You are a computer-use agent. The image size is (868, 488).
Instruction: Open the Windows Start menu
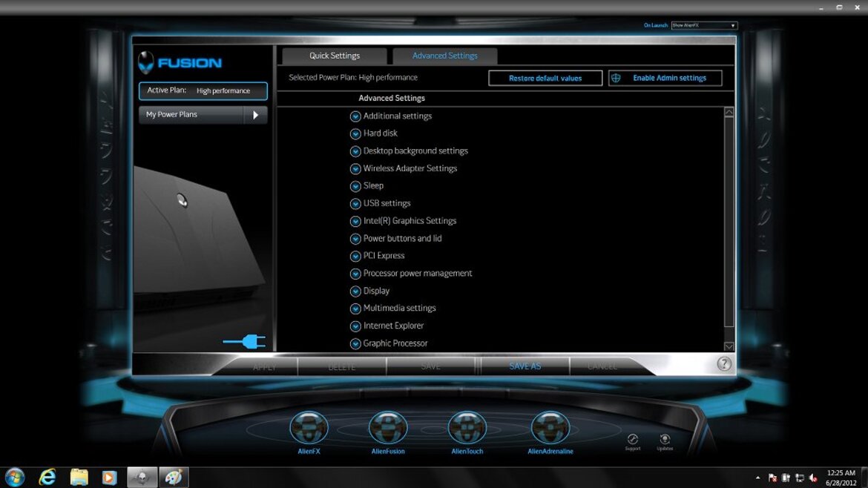click(x=14, y=477)
